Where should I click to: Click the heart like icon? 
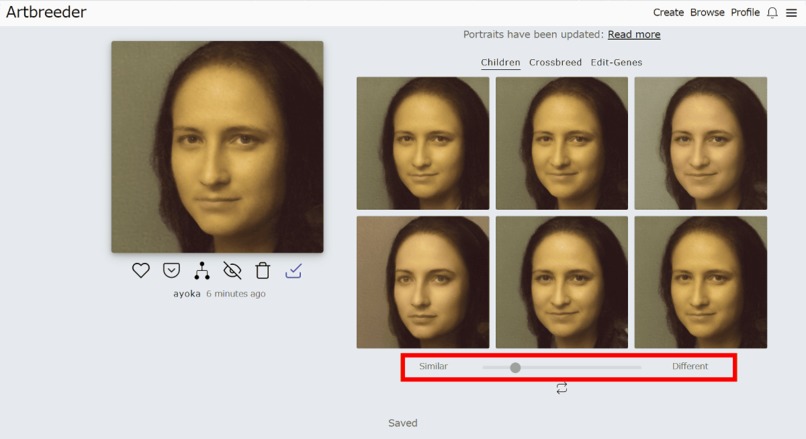click(141, 270)
